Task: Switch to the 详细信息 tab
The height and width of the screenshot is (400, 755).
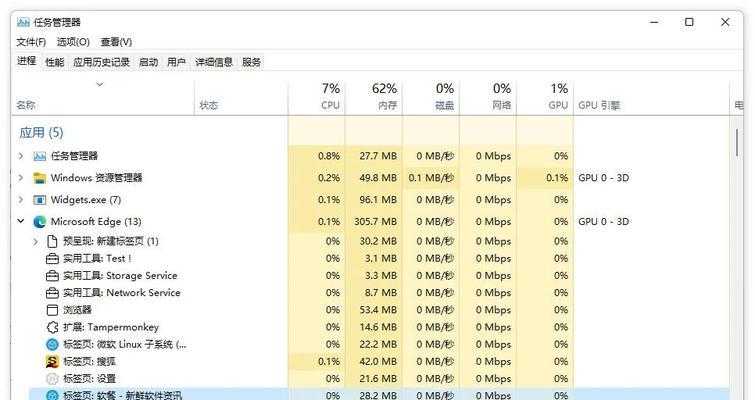Action: [x=214, y=62]
